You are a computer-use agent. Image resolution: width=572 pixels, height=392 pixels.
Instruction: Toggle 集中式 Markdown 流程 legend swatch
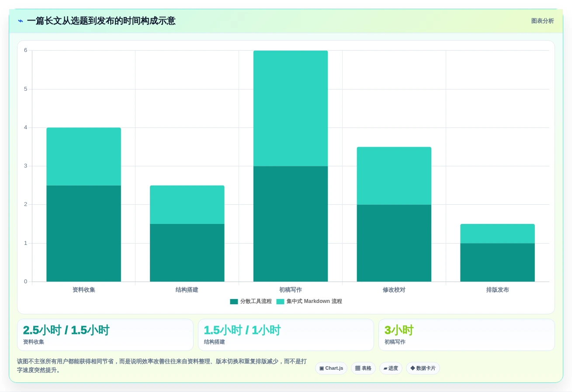(280, 302)
